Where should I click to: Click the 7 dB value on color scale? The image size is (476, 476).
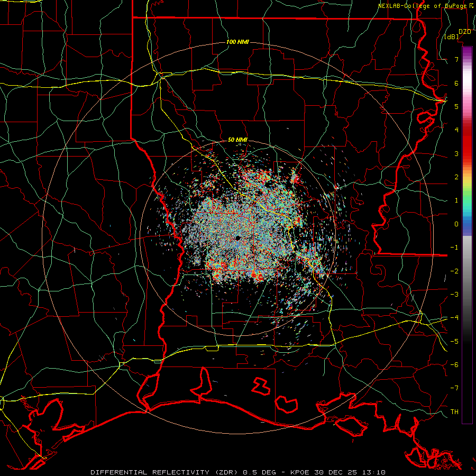click(456, 59)
